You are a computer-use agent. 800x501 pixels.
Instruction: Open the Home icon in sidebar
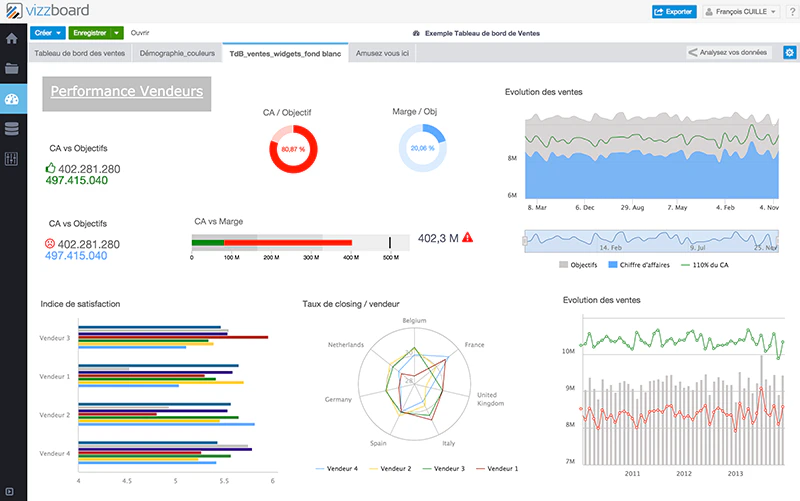pyautogui.click(x=12, y=38)
